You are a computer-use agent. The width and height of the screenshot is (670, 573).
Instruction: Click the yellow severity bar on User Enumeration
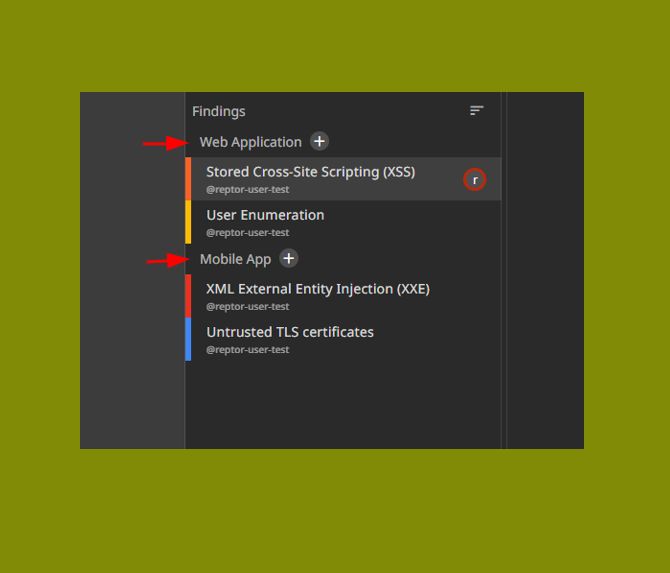click(x=188, y=222)
